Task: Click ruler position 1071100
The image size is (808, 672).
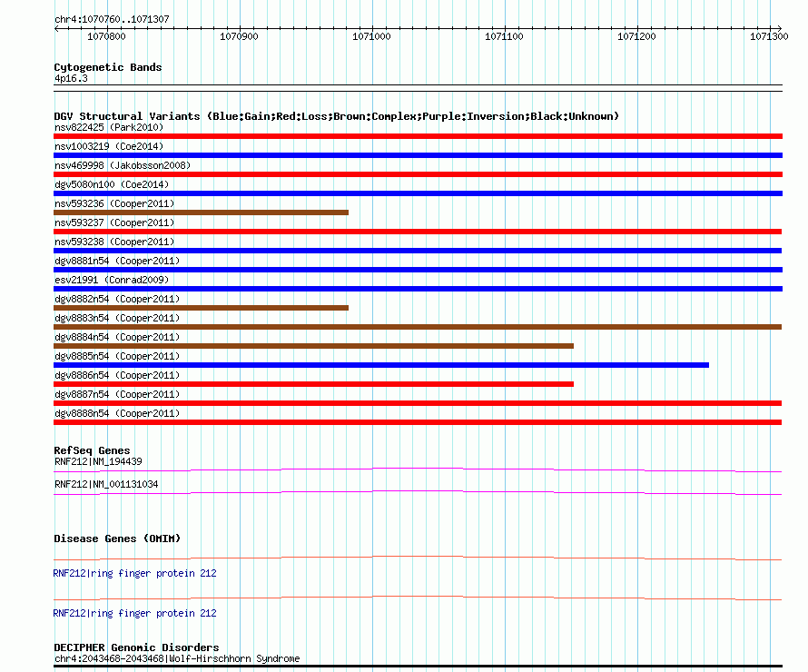Action: point(504,36)
